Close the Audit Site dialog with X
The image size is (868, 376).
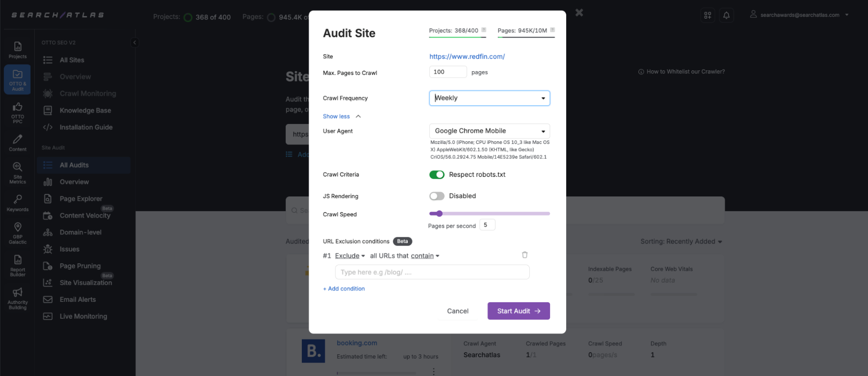579,13
